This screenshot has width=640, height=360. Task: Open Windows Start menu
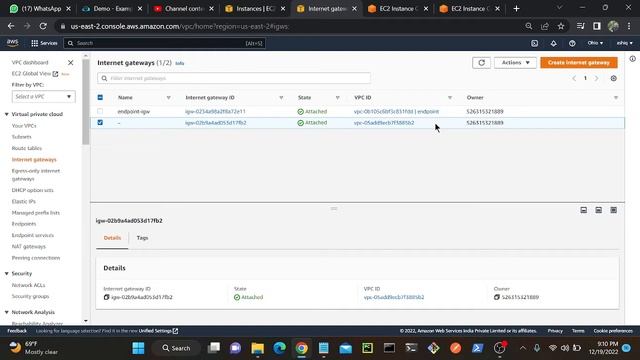click(138, 348)
